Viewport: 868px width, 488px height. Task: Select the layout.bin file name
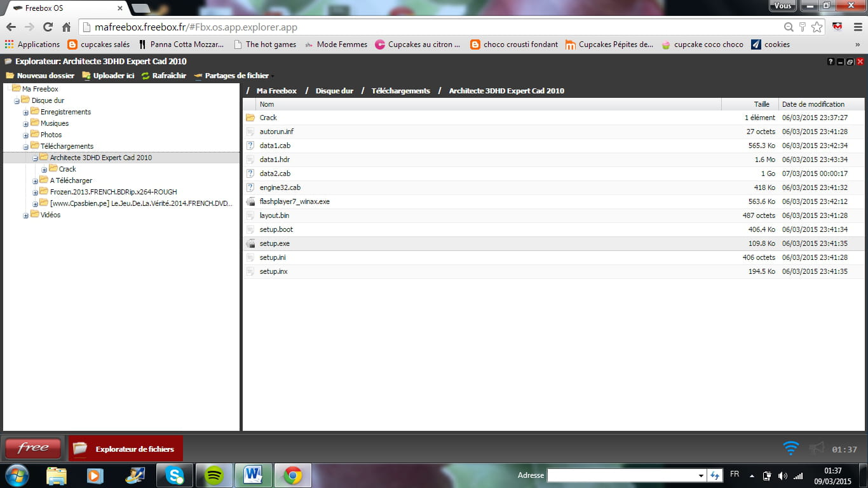[x=275, y=215]
